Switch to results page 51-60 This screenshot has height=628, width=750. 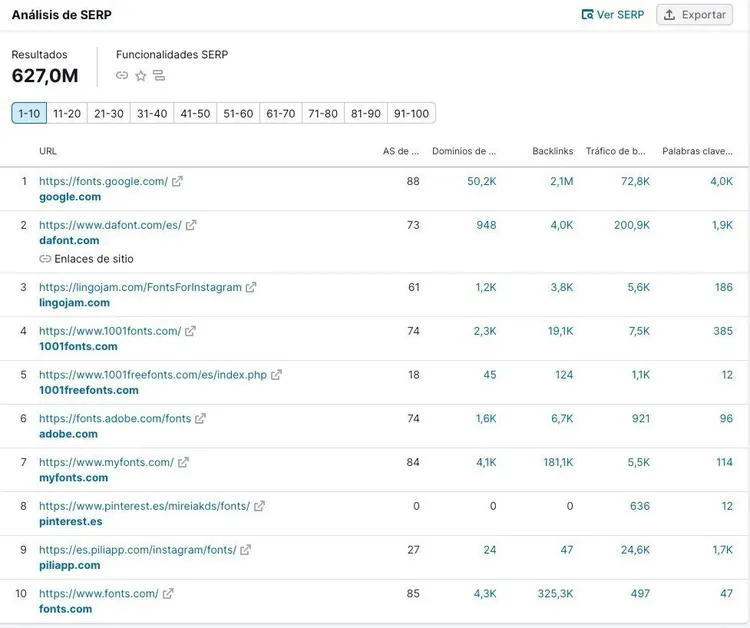(238, 113)
